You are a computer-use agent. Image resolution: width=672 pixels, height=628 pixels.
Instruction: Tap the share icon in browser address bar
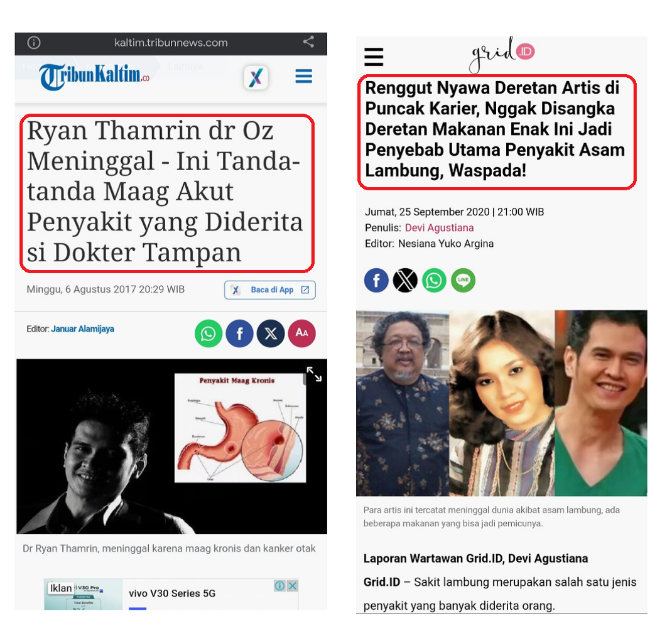click(308, 41)
